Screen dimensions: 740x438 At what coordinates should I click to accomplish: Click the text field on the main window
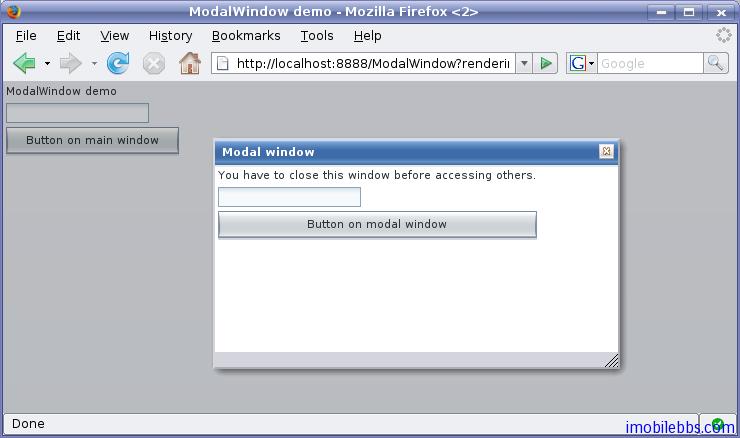77,113
